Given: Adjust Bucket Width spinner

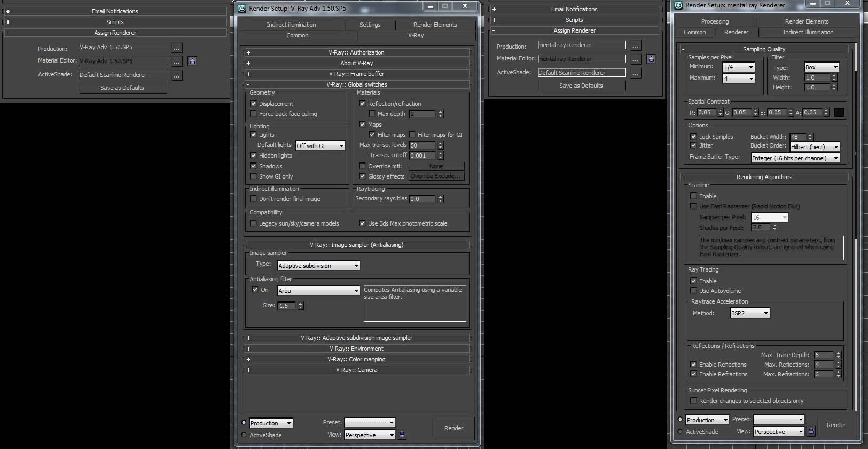Looking at the screenshot, I should pyautogui.click(x=810, y=137).
